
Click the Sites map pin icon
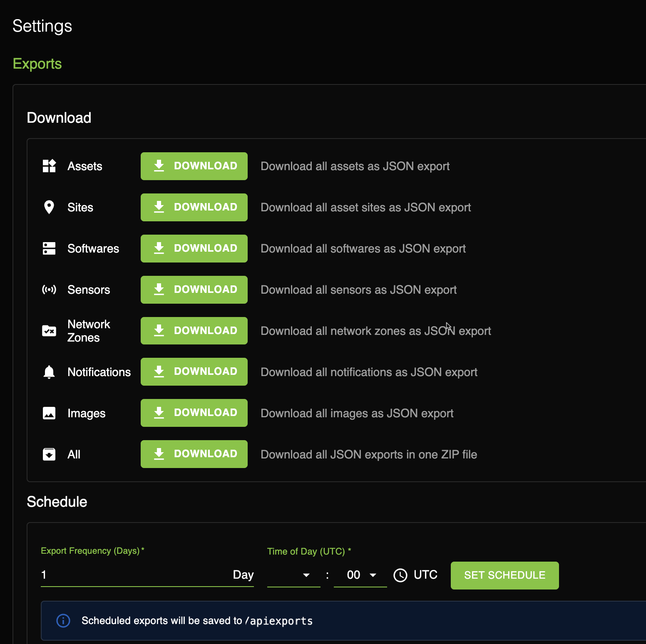pyautogui.click(x=49, y=207)
